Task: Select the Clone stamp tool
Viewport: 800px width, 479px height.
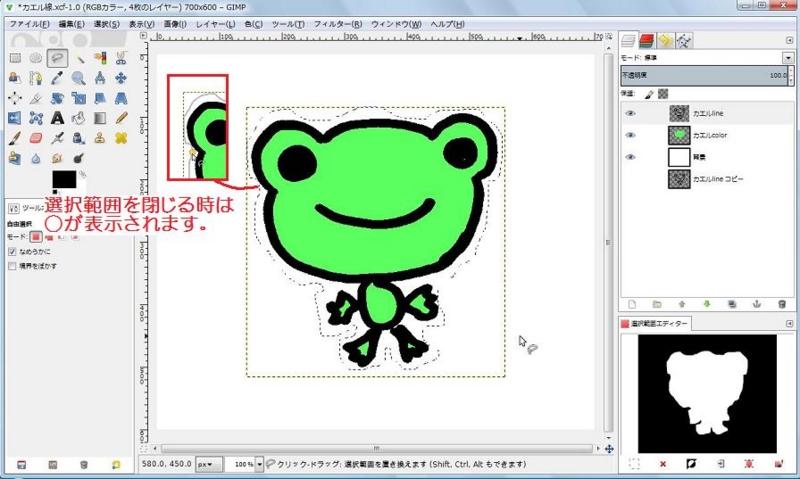Action: [x=100, y=138]
